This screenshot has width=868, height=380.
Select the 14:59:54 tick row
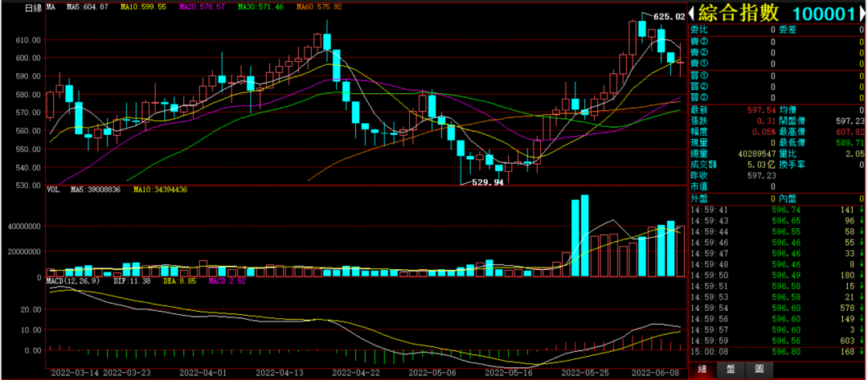(x=776, y=308)
